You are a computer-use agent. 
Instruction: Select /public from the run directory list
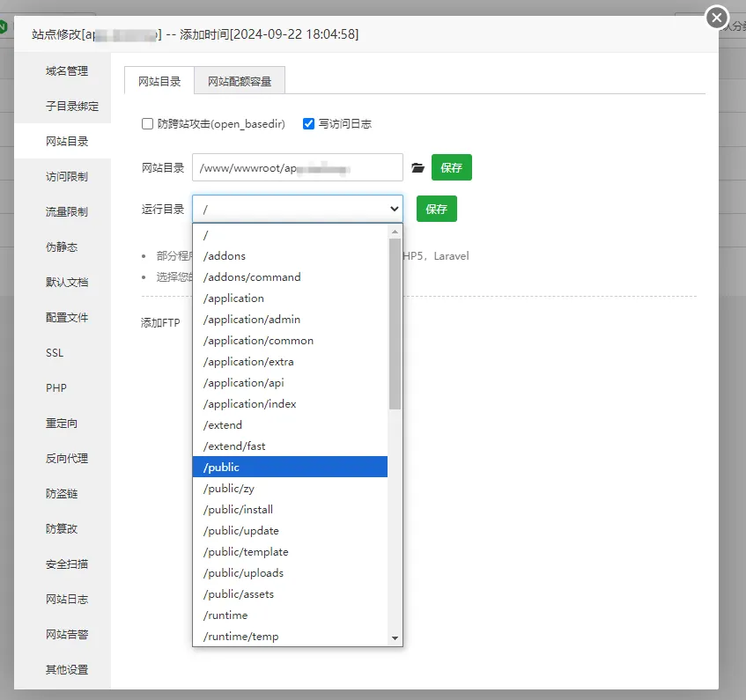[x=290, y=467]
